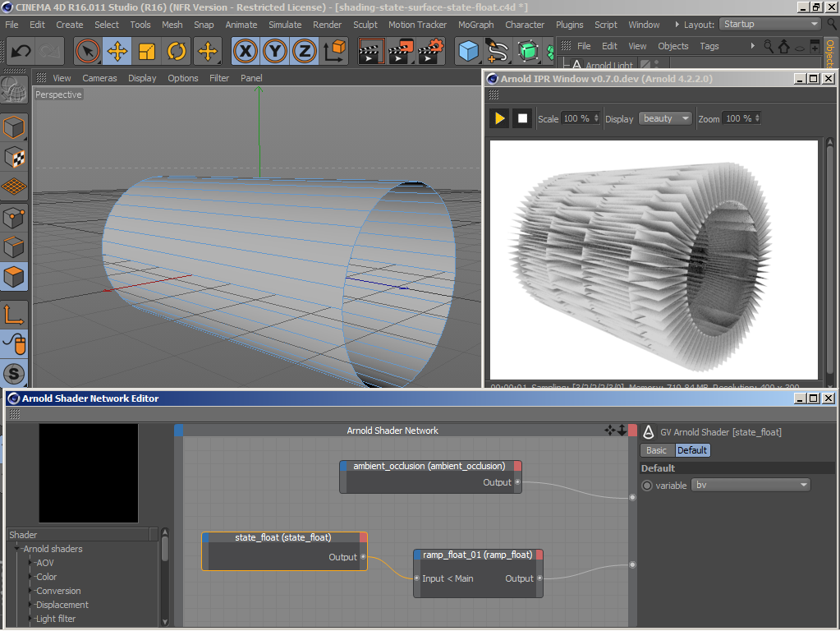Viewport: 840px width, 631px height.
Task: Open the viewport Cameras menu
Action: coord(99,78)
